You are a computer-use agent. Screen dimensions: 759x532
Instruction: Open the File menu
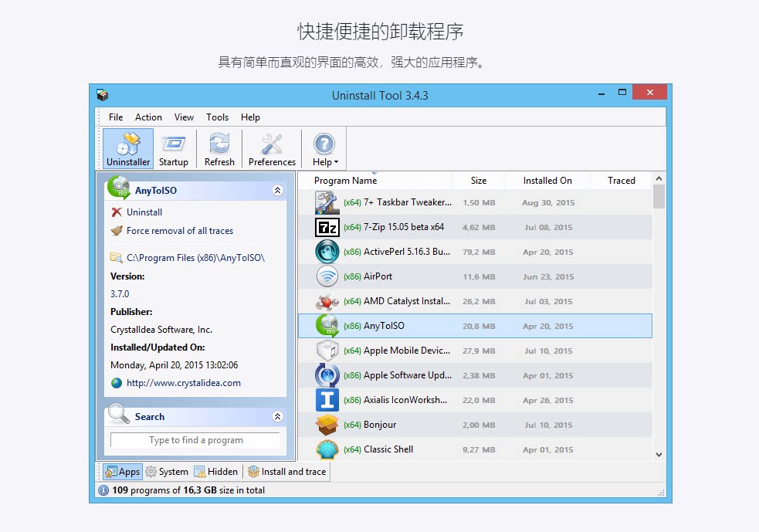point(116,117)
